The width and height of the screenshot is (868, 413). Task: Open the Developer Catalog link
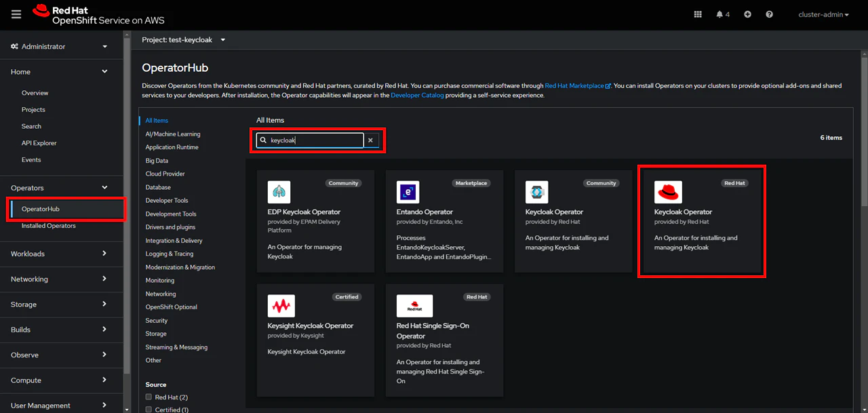pyautogui.click(x=417, y=96)
